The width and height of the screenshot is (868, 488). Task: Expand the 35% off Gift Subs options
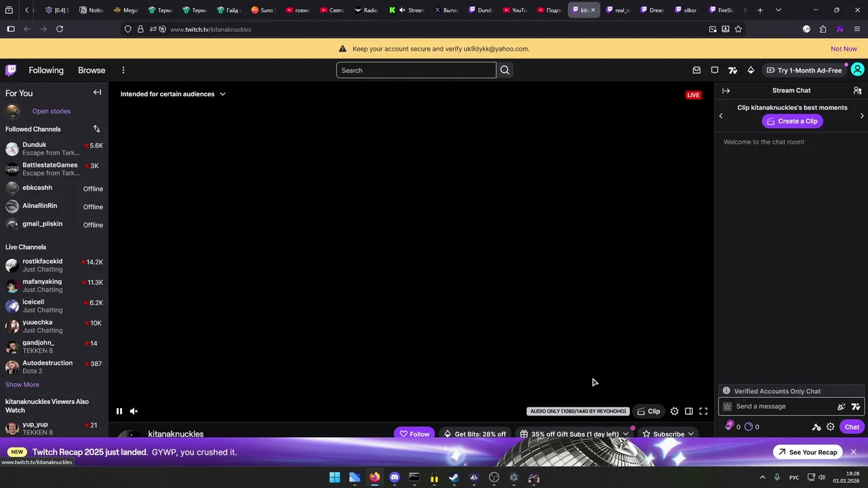[625, 434]
